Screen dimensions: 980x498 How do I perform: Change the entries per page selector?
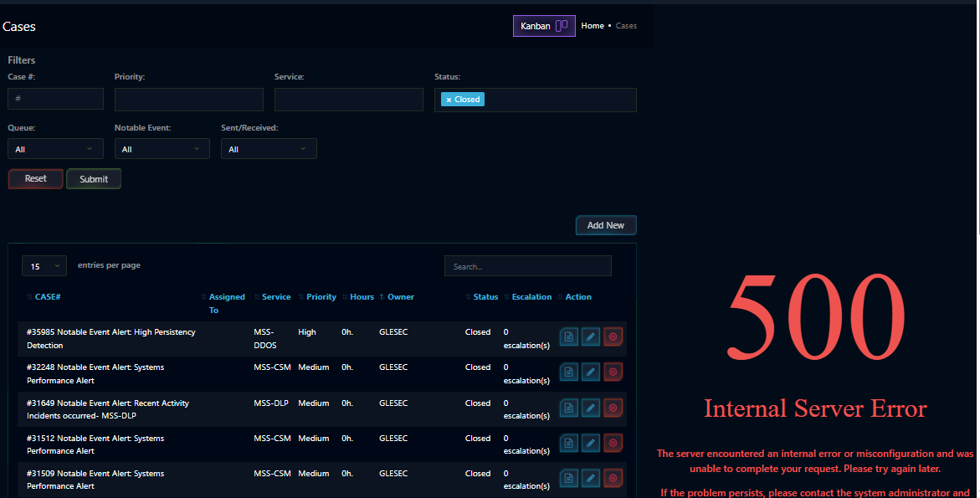click(44, 266)
